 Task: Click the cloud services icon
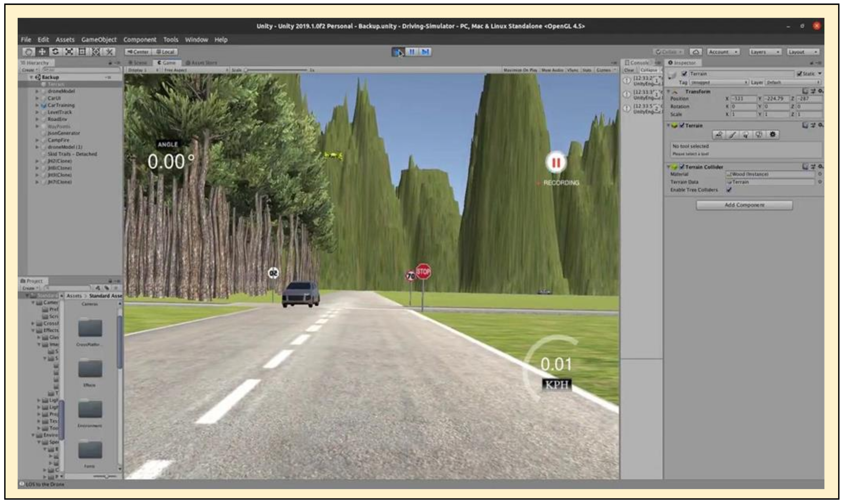696,52
